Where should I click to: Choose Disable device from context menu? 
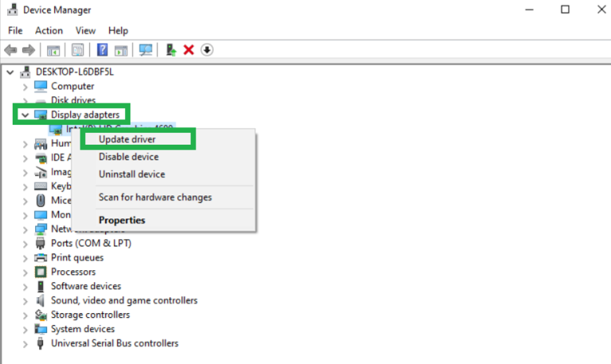(129, 157)
